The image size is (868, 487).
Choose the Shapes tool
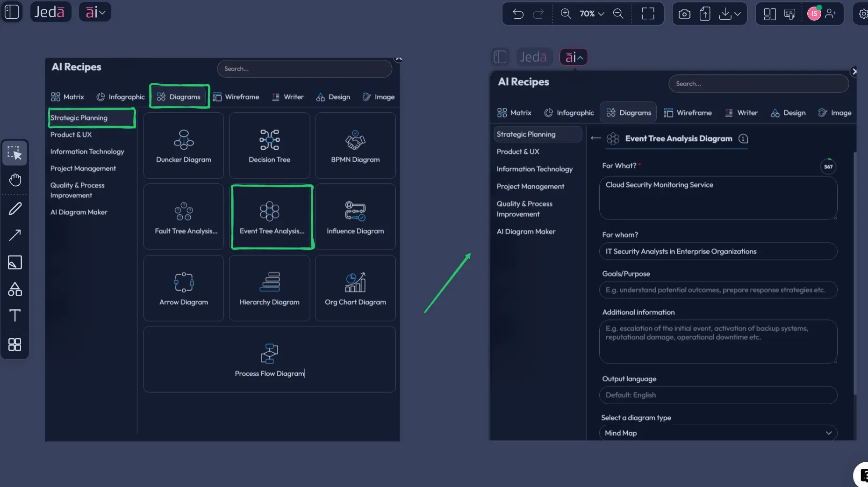click(x=15, y=289)
